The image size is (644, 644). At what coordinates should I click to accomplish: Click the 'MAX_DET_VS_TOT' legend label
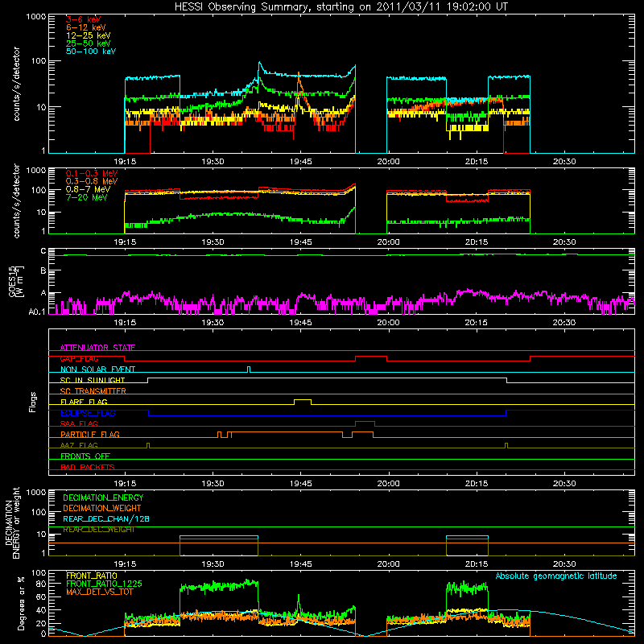click(99, 592)
